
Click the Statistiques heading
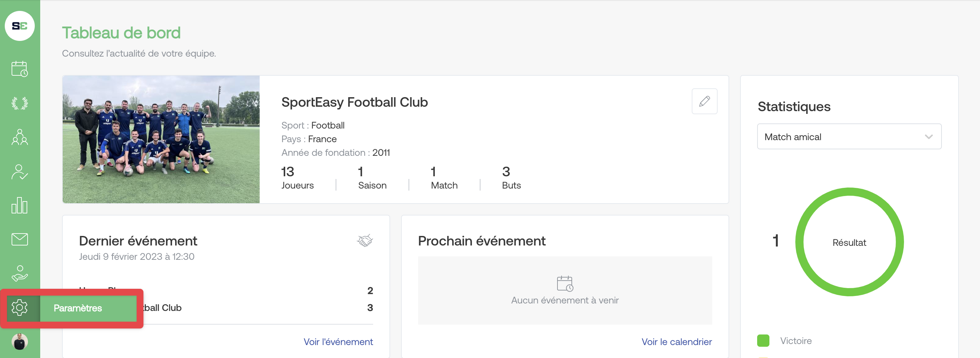[x=794, y=107]
